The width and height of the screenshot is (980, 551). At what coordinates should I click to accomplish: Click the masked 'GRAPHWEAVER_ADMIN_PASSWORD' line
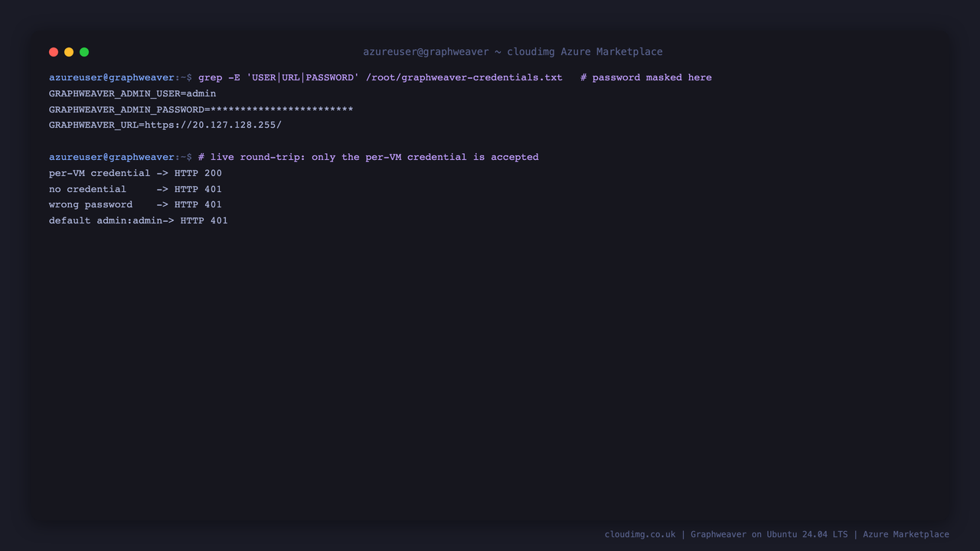tap(201, 109)
